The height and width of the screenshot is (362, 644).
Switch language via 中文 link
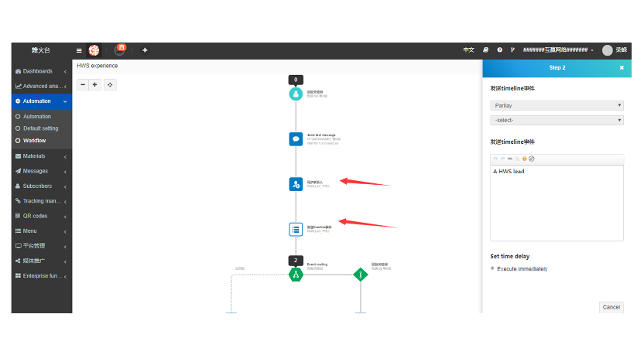click(x=468, y=50)
